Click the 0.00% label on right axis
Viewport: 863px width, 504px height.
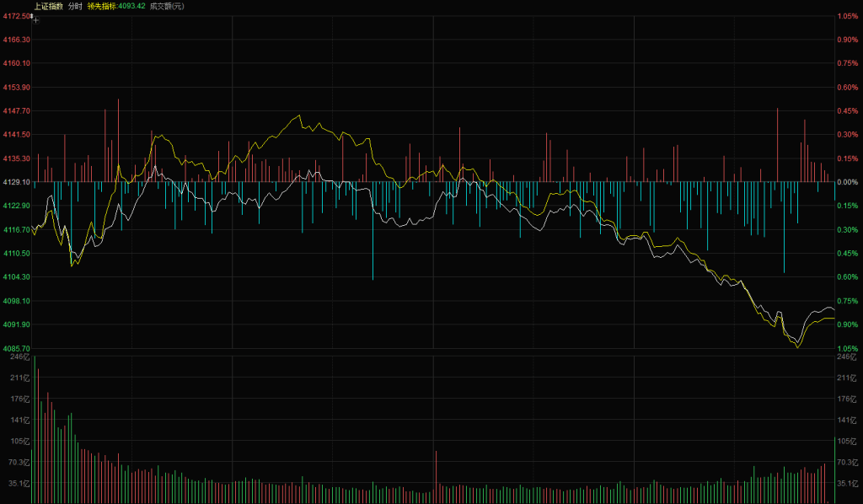pyautogui.click(x=847, y=182)
